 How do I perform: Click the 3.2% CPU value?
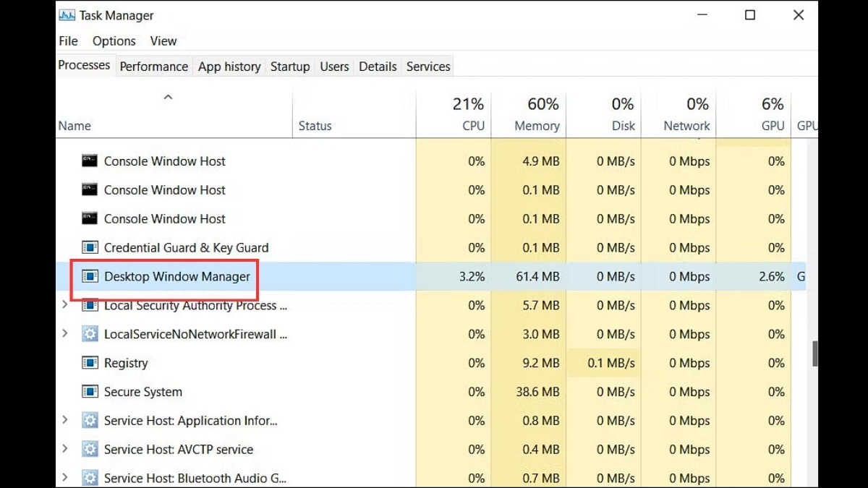click(x=472, y=277)
